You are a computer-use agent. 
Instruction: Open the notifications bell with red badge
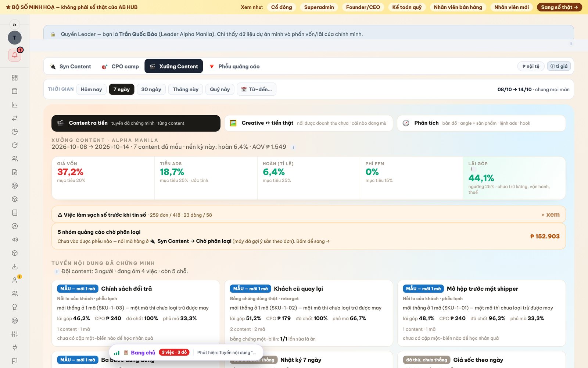(x=15, y=55)
